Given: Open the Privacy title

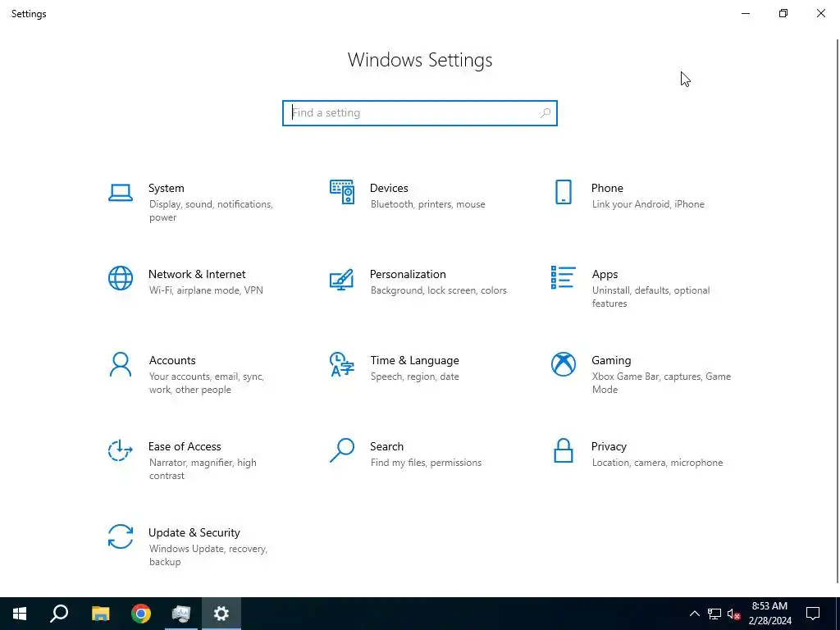Looking at the screenshot, I should (609, 447).
